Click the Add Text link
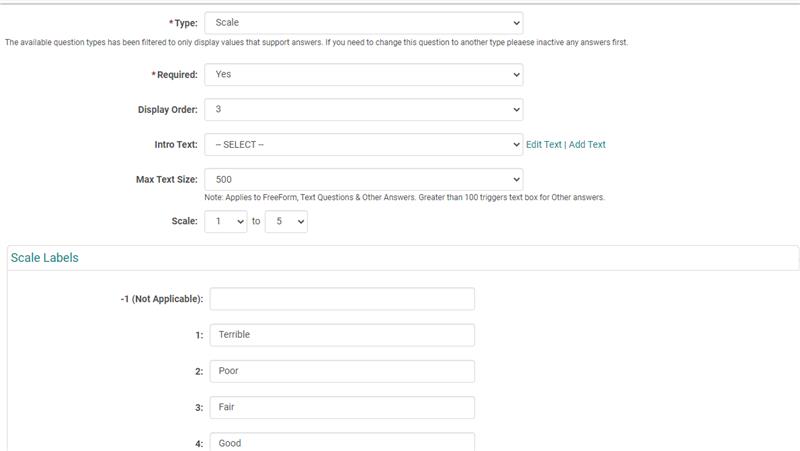This screenshot has width=800, height=451. (x=587, y=144)
